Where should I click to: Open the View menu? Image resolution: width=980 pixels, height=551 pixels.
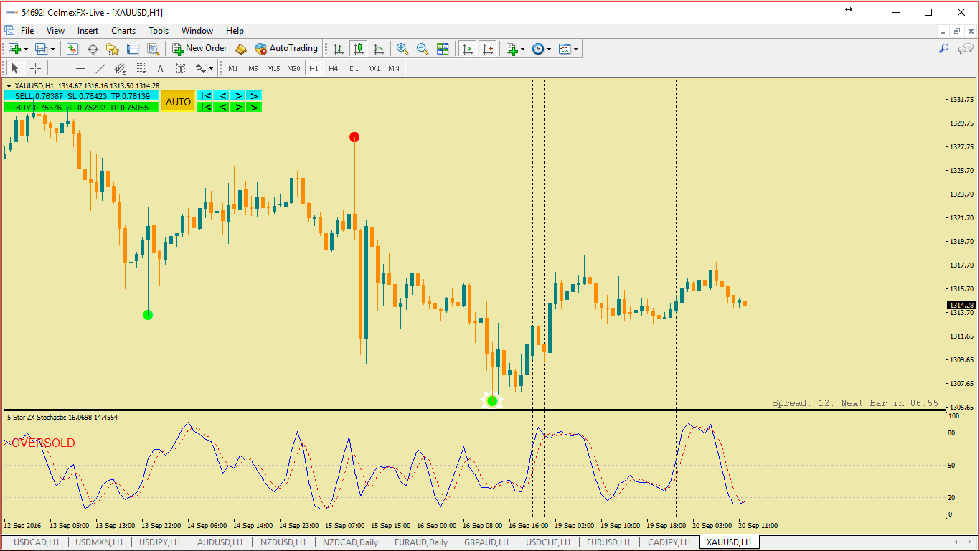tap(55, 31)
